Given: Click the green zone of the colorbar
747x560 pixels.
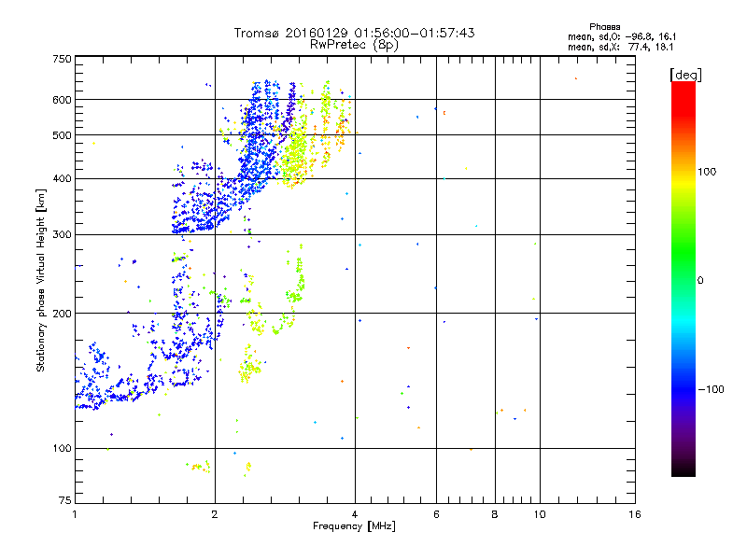Looking at the screenshot, I should [x=684, y=252].
